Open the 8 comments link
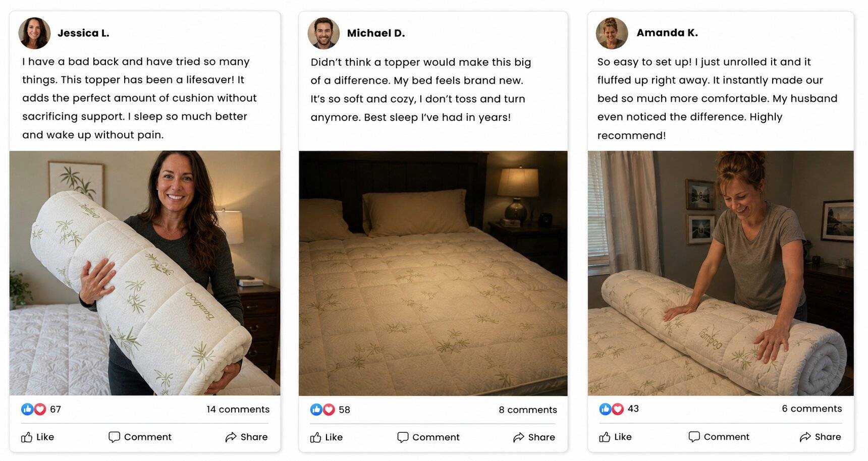Screen dimensions: 868x461 528,410
